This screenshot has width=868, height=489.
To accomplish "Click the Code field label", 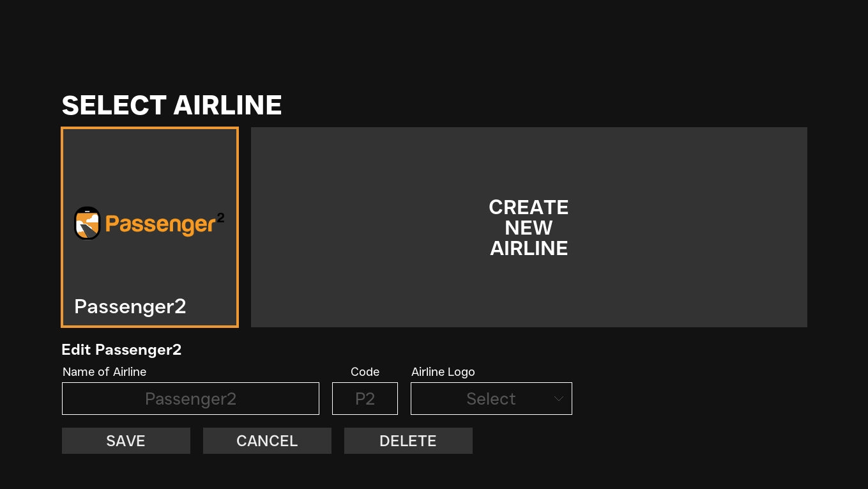I will click(365, 372).
